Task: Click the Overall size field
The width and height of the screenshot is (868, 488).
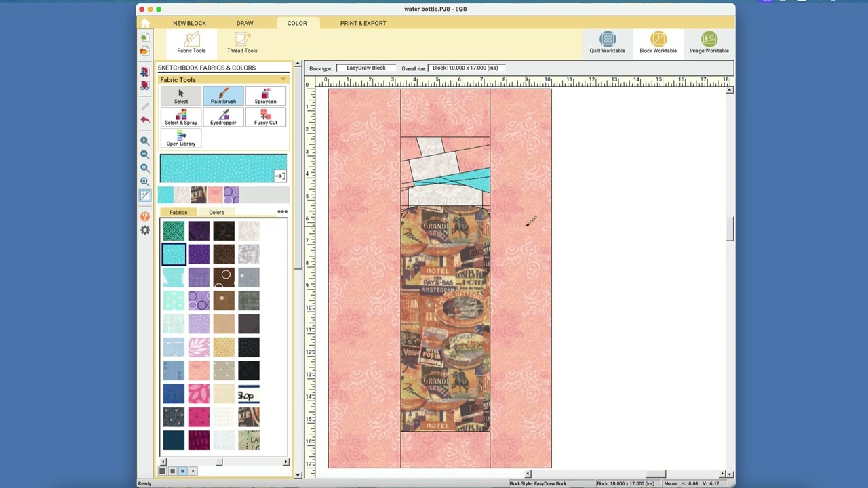Action: (x=466, y=68)
